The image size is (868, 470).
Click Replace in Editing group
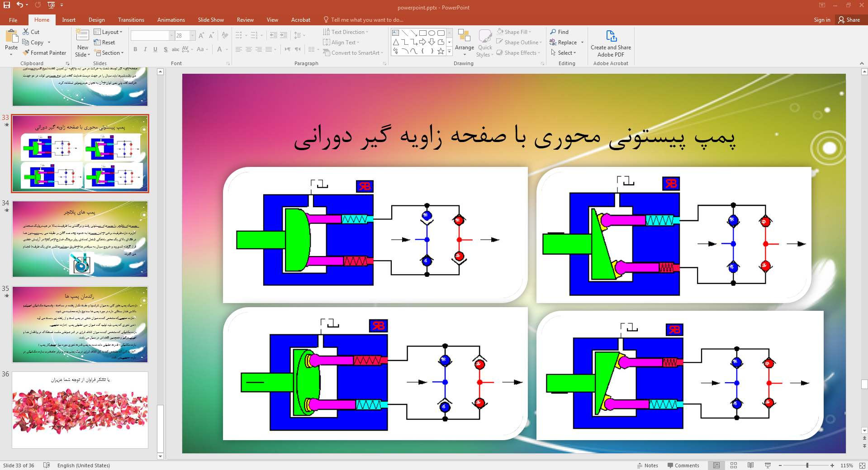tap(563, 43)
